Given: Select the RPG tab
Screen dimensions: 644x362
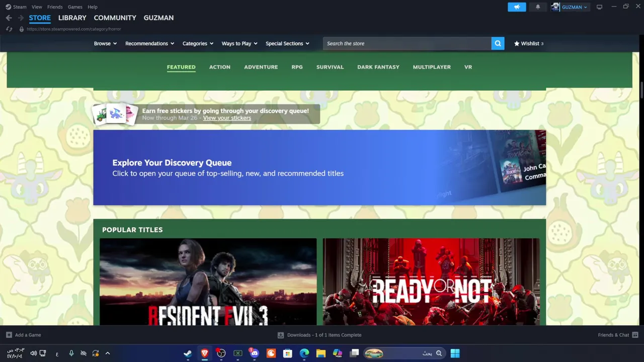Looking at the screenshot, I should [x=297, y=67].
